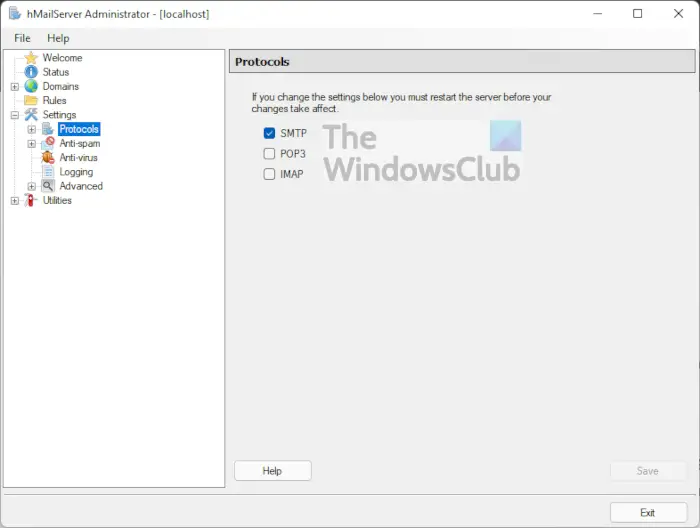Image resolution: width=700 pixels, height=528 pixels.
Task: Select Anti-virus in the tree
Action: pyautogui.click(x=79, y=158)
